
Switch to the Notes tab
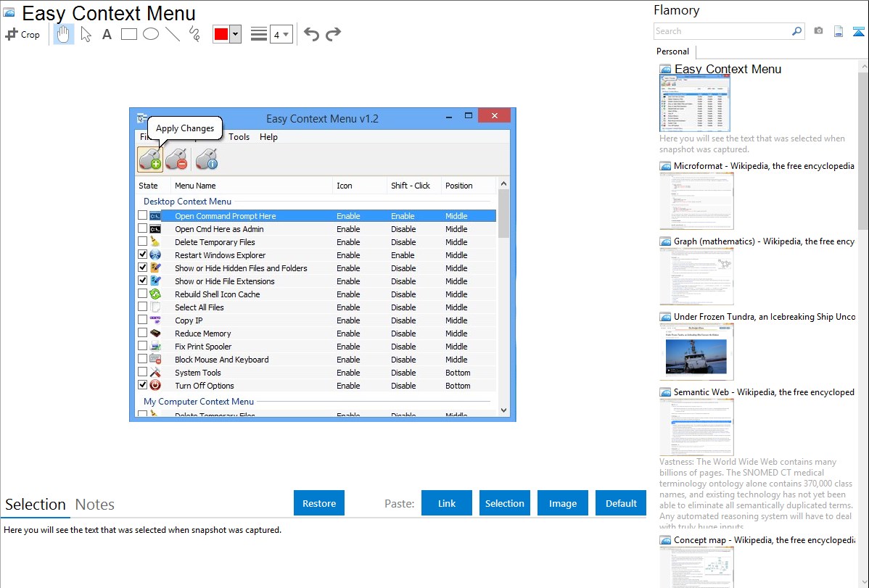95,505
